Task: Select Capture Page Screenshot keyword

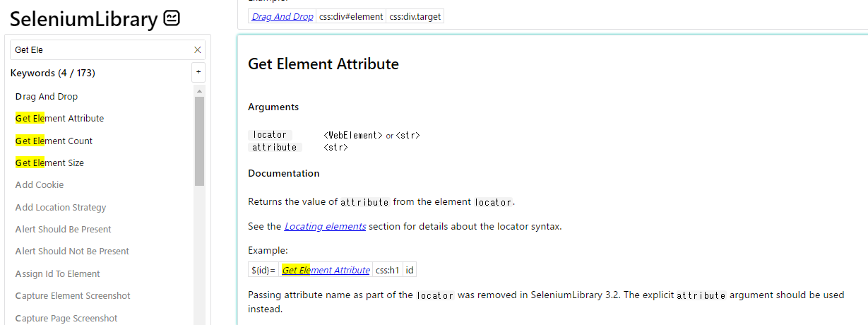Action: [66, 318]
